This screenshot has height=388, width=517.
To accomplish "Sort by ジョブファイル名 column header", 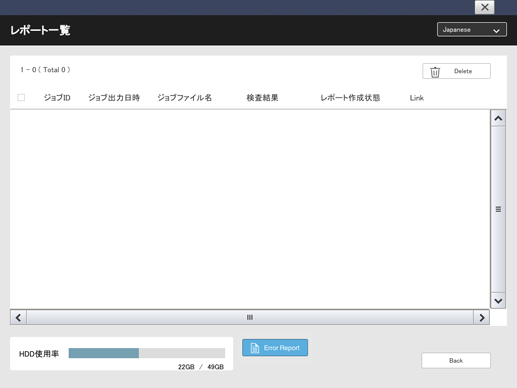I will (x=184, y=98).
